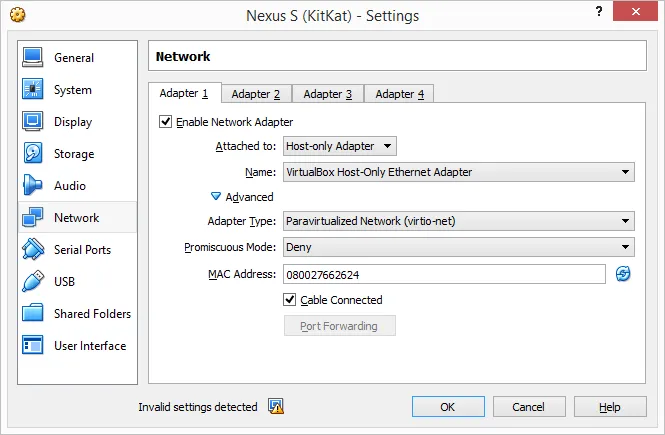Open Promiscuous Mode dropdown

[x=459, y=247]
